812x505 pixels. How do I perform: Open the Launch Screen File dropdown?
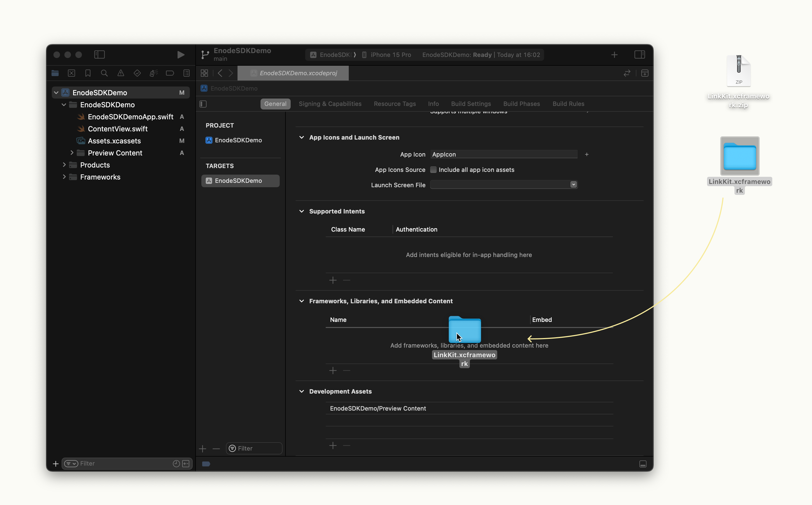pos(573,185)
